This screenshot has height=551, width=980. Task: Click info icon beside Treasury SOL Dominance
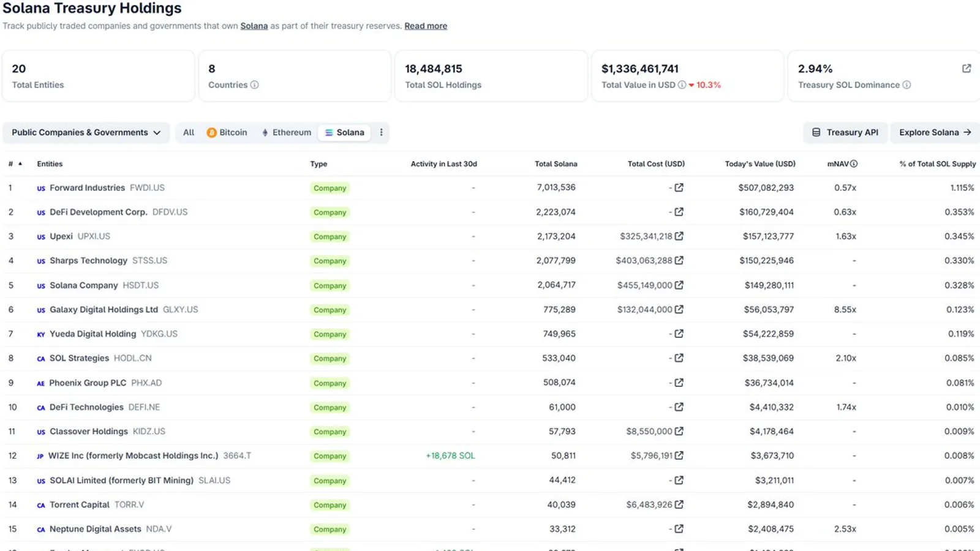click(x=907, y=85)
